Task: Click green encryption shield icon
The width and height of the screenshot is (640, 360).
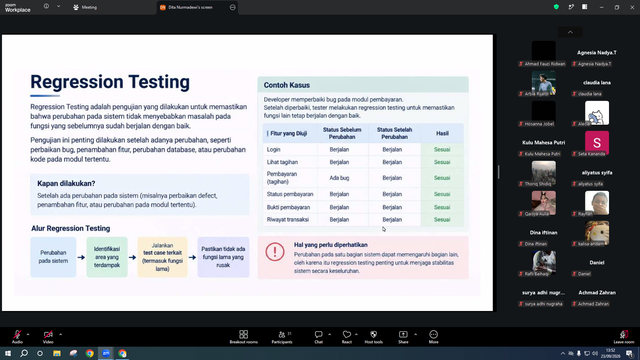Action: pos(556,7)
